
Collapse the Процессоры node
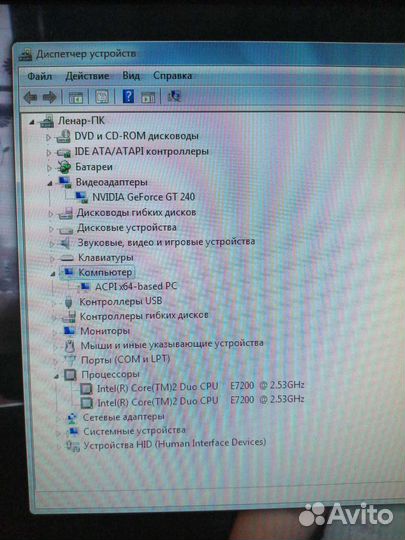click(x=56, y=376)
